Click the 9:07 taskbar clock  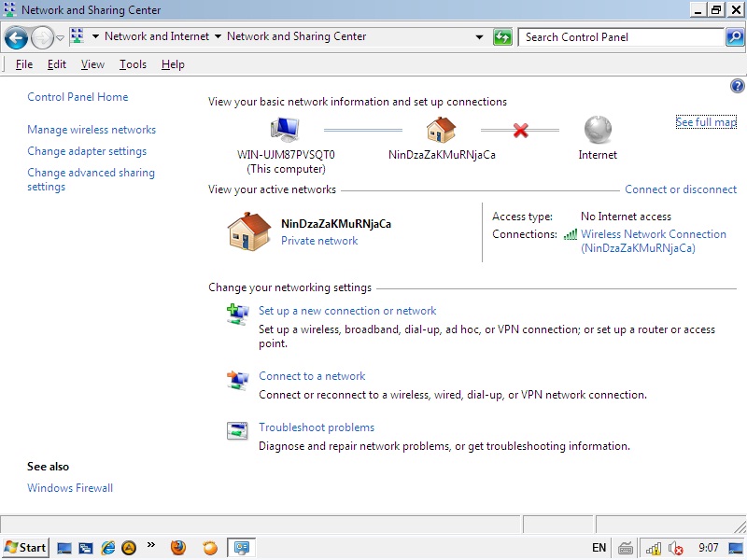point(709,548)
